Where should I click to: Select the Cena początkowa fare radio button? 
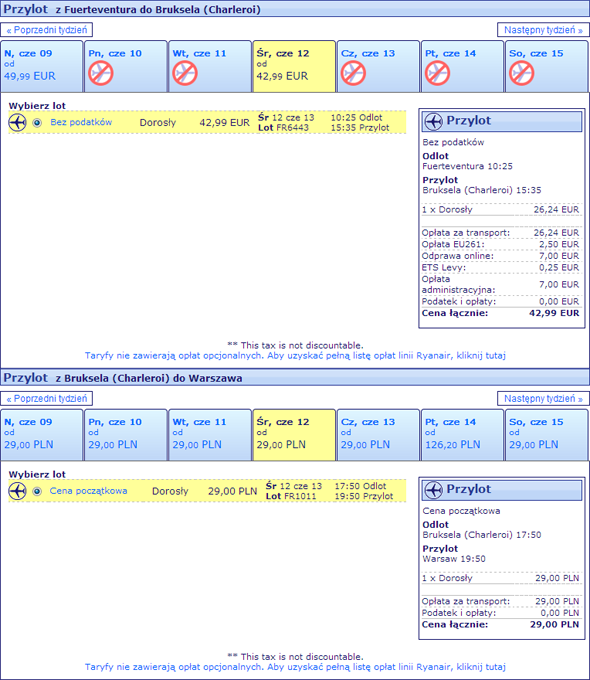click(x=37, y=491)
